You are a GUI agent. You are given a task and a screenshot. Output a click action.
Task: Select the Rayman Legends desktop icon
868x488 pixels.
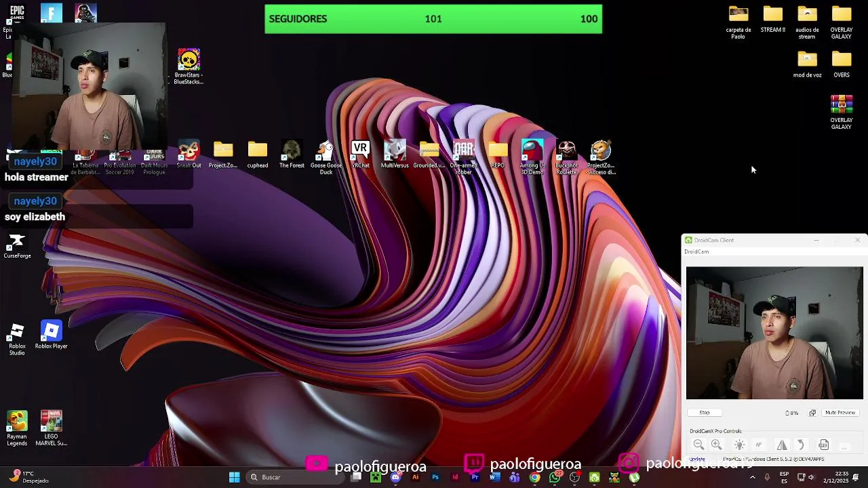point(17,428)
